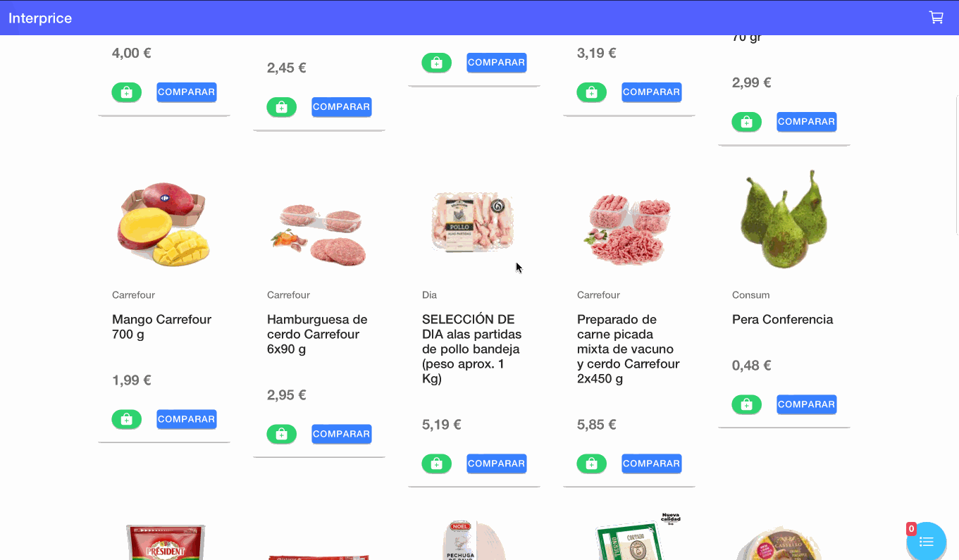Compare prices for Hamburguesa de cerdo Carrefour

click(x=342, y=434)
